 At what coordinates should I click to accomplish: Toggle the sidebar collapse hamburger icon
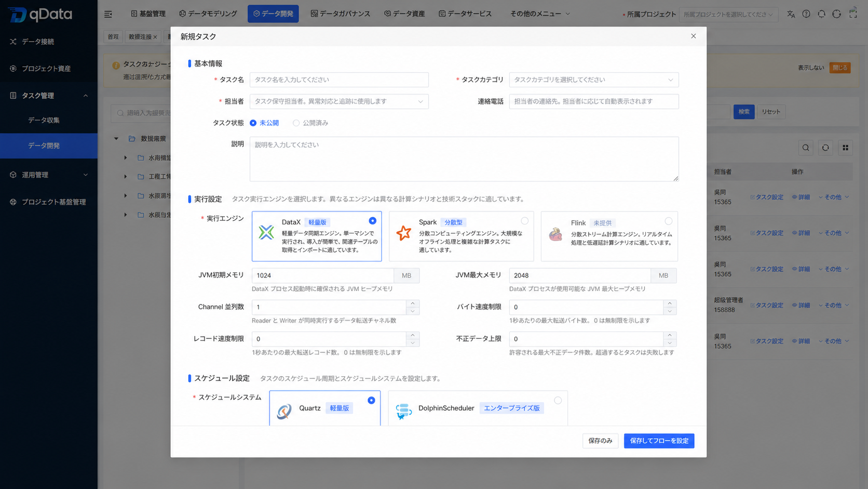108,14
